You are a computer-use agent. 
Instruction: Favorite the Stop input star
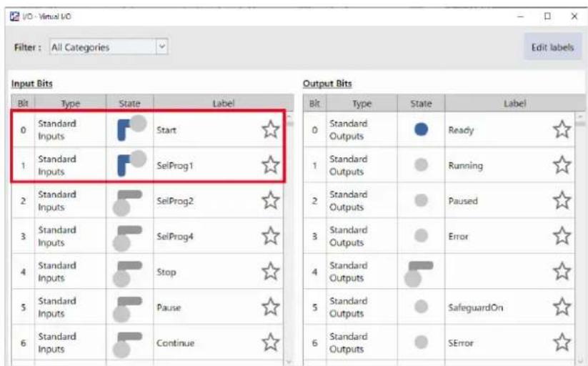[270, 272]
